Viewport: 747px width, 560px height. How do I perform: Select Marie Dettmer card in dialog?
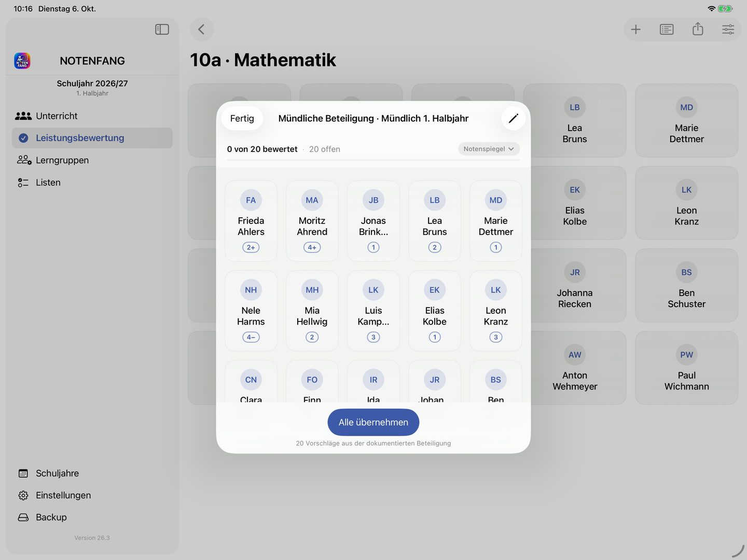click(x=496, y=221)
